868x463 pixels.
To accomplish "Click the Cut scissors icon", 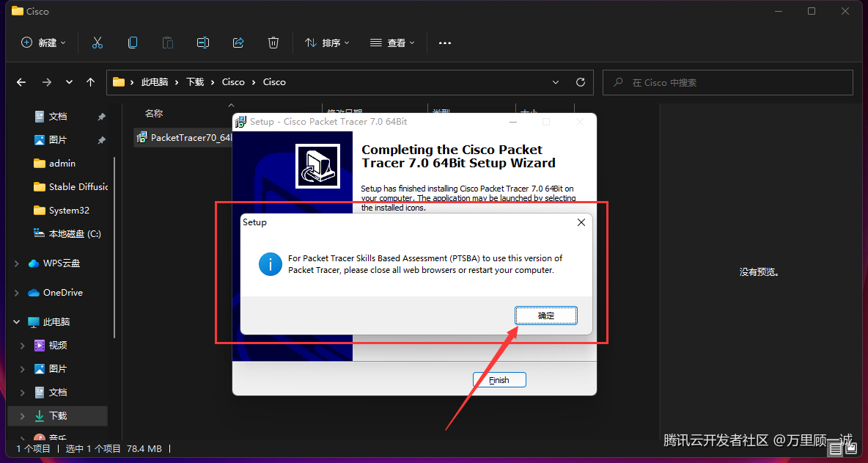I will click(98, 43).
